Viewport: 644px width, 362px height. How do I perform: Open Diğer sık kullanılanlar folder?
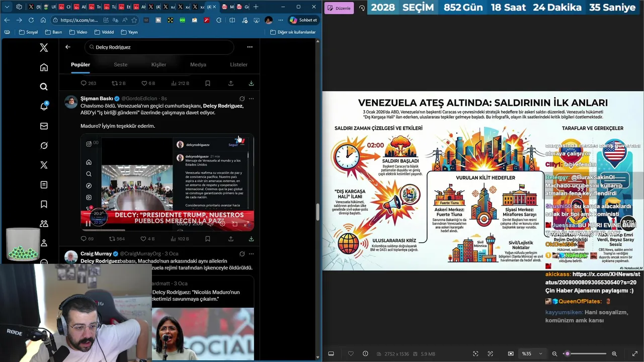tap(293, 32)
